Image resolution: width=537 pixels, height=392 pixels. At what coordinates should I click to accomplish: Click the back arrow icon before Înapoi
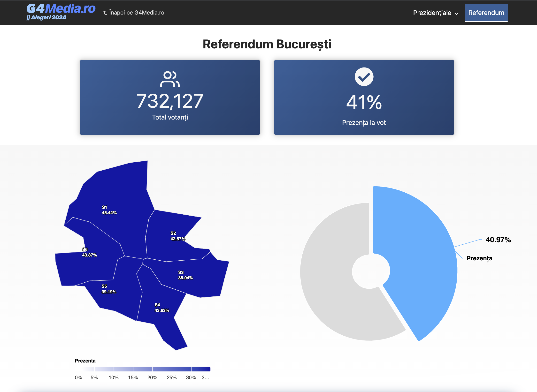click(x=105, y=13)
